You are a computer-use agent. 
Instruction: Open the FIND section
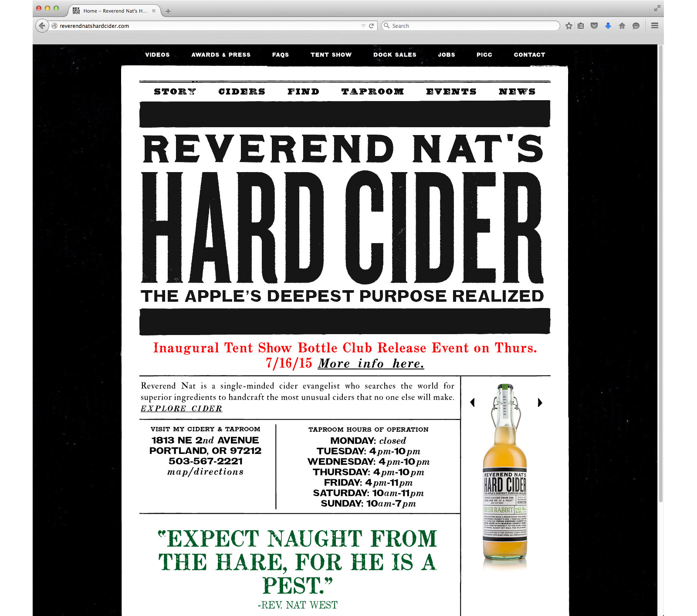click(x=303, y=91)
